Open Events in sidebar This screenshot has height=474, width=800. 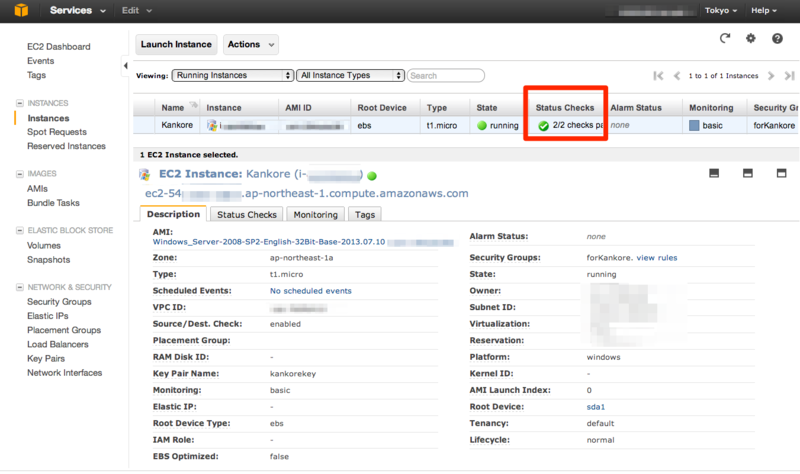click(x=40, y=61)
